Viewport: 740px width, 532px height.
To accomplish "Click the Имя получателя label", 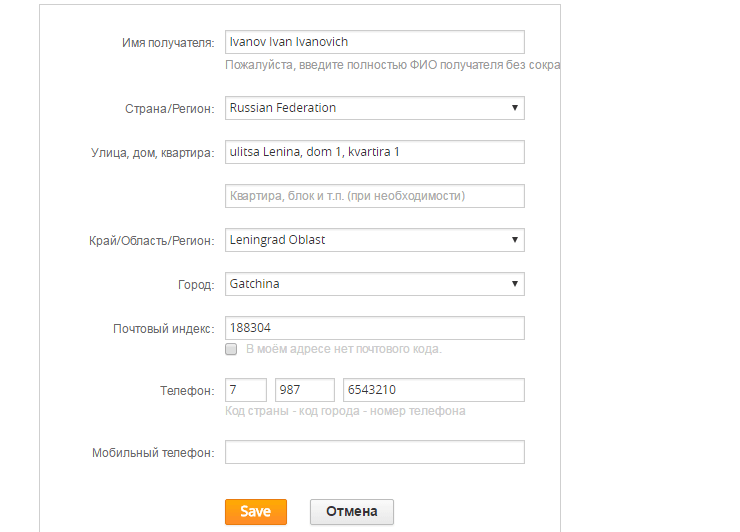I will coord(168,43).
